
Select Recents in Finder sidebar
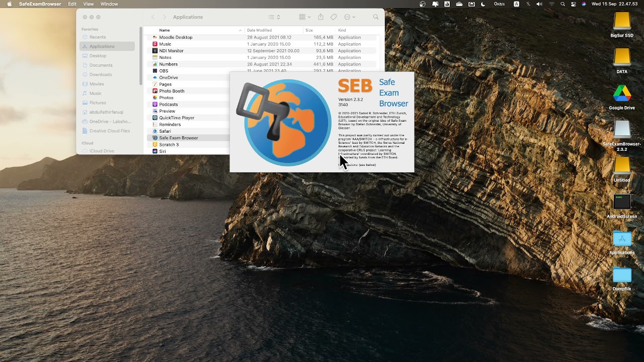[107, 37]
